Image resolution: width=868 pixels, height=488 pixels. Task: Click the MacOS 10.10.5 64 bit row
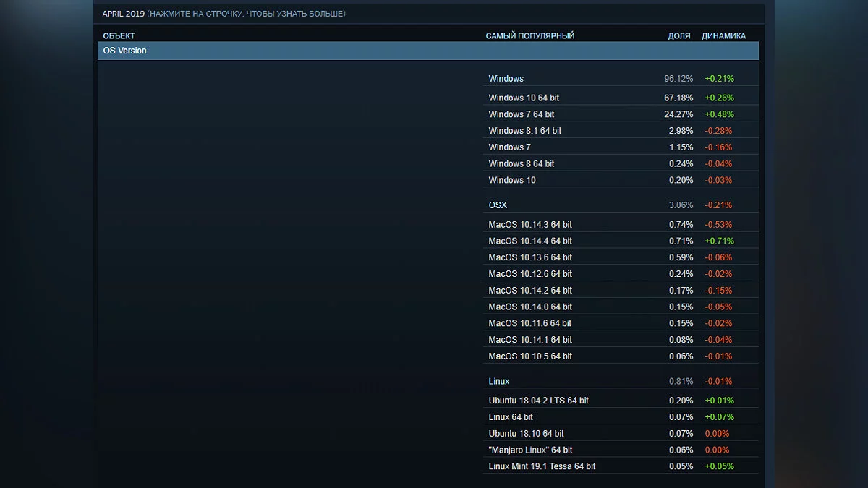tap(621, 356)
